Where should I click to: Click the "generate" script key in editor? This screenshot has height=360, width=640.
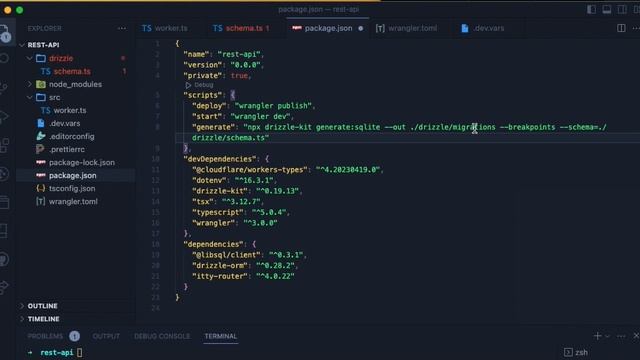[213, 127]
